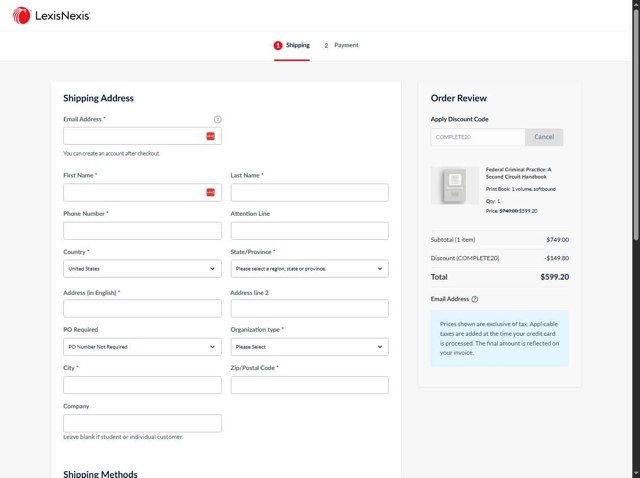Click the help icon beside Email Address field

click(x=218, y=119)
